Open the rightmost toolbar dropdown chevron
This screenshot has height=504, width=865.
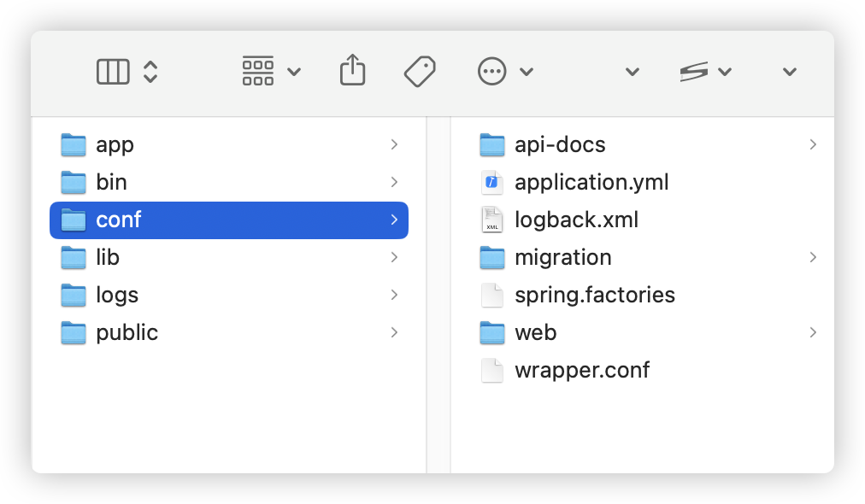pos(790,72)
